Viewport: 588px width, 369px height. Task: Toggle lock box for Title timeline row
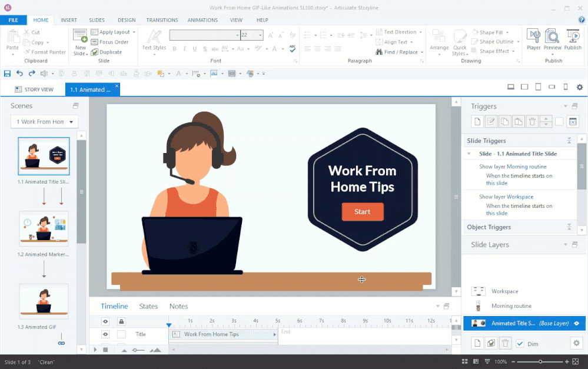(121, 334)
